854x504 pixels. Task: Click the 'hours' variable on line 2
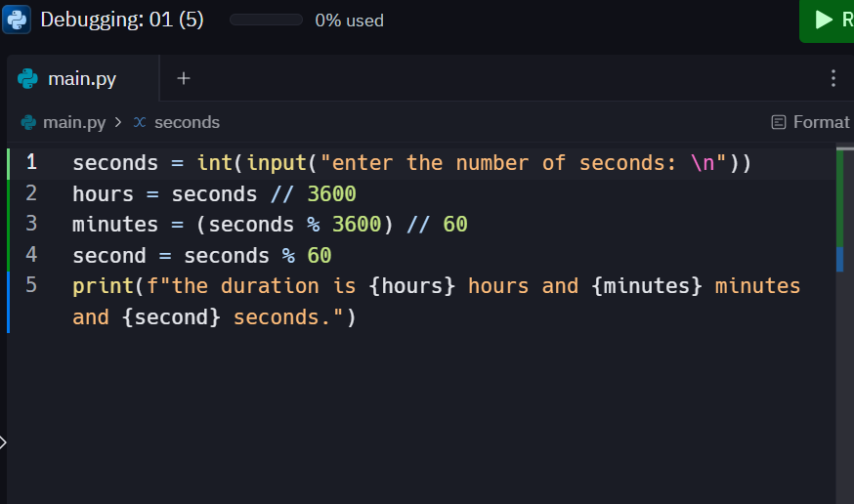click(103, 193)
